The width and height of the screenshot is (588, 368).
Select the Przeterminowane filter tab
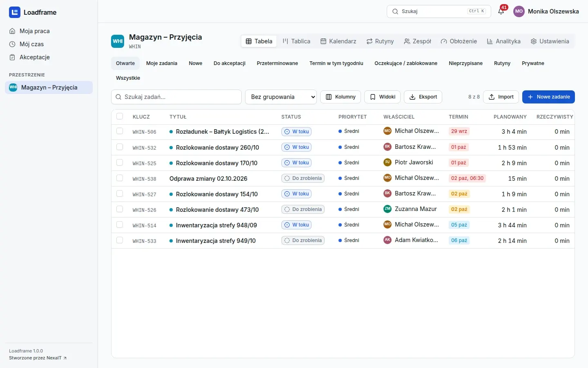tap(277, 63)
